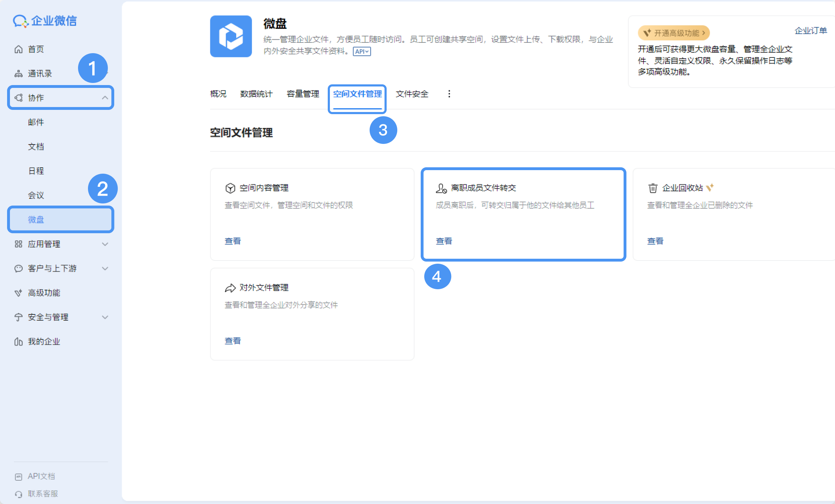Select 微盘 in the sidebar
Viewport: 835px width, 504px height.
coord(60,220)
